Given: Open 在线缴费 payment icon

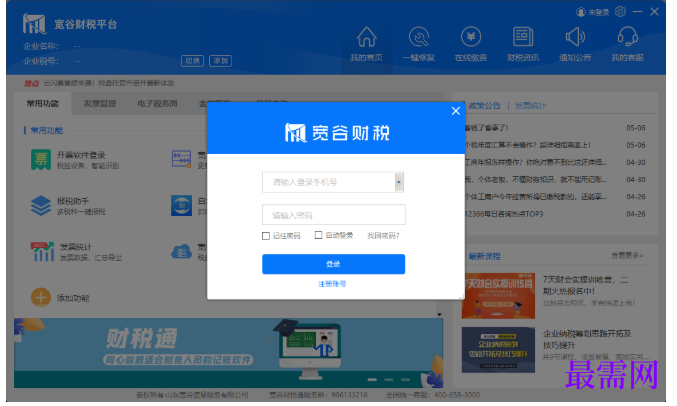Looking at the screenshot, I should coord(471,37).
